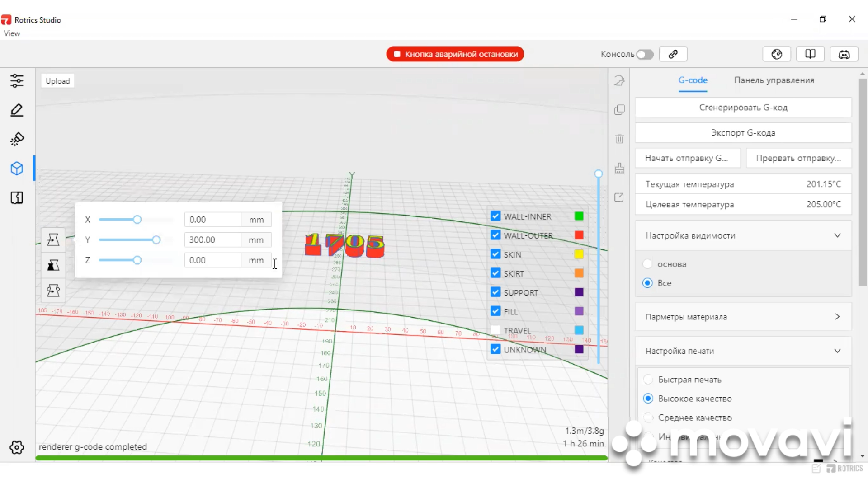
Task: Click the link connection icon button
Action: [673, 54]
